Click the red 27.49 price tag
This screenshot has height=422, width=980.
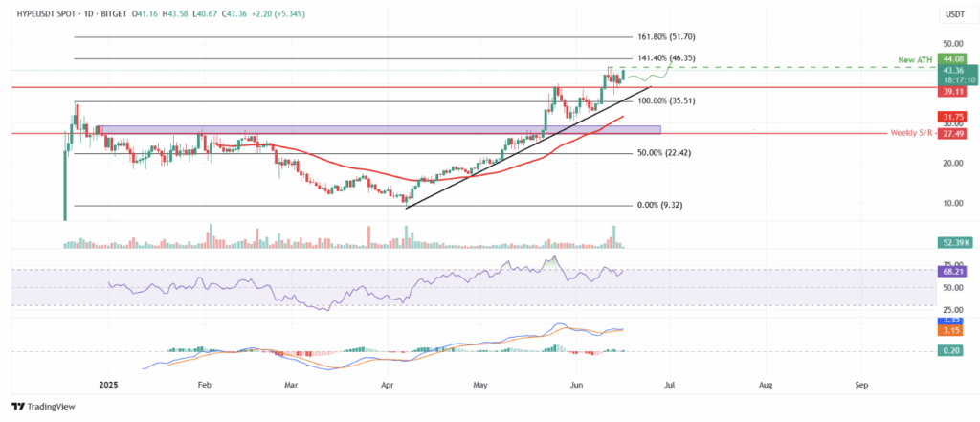coord(951,134)
